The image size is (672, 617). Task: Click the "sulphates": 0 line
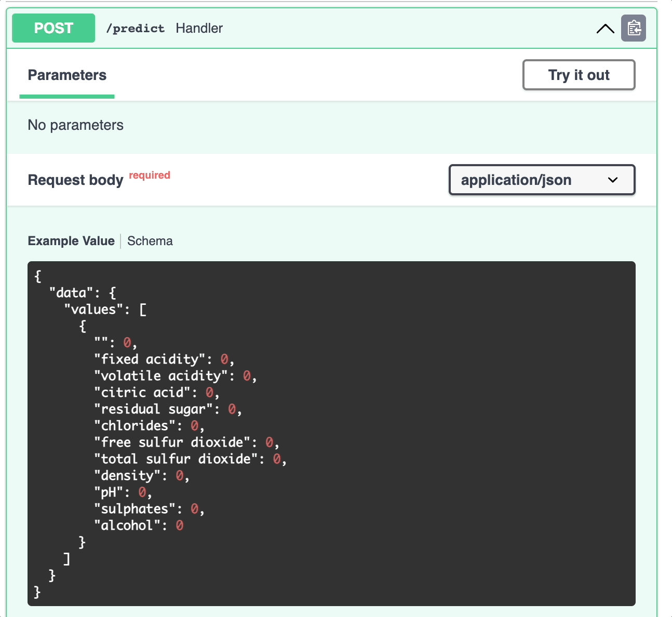pos(149,509)
